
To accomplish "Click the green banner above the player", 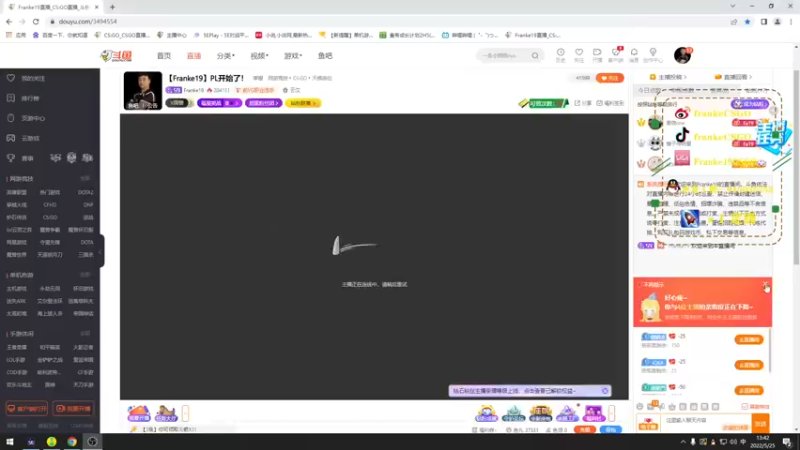I will (543, 103).
